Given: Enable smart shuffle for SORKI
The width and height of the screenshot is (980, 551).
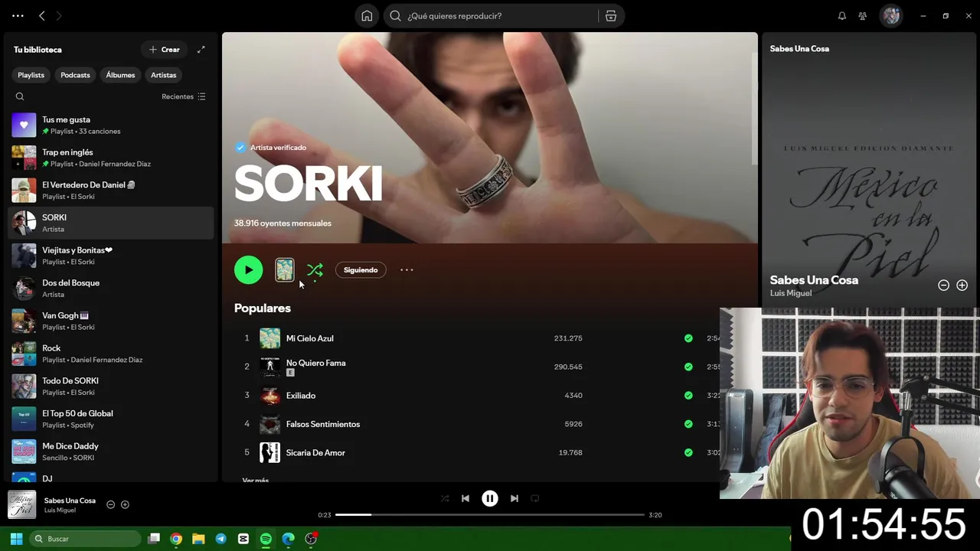Looking at the screenshot, I should tap(315, 270).
